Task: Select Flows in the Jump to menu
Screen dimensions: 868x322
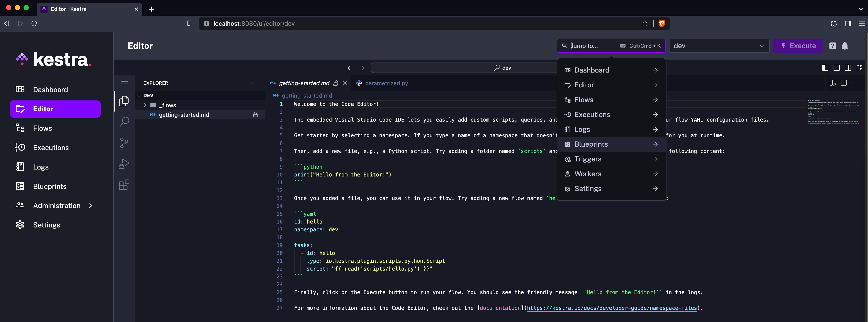Action: (x=611, y=100)
